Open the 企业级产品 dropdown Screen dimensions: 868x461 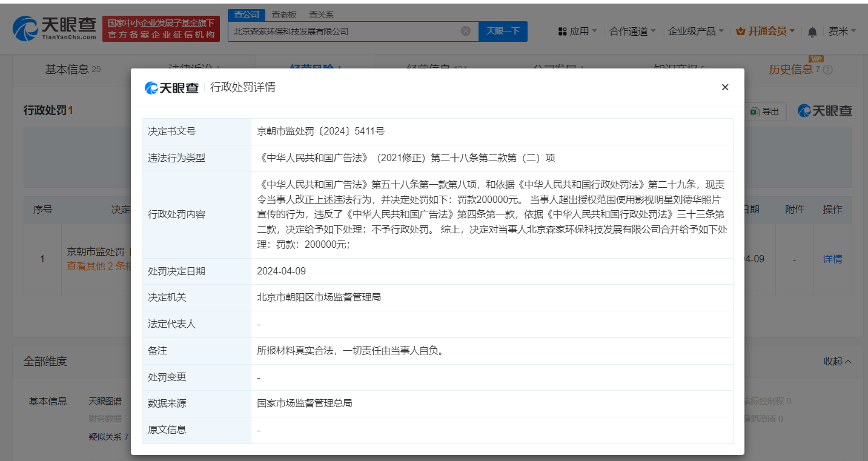[694, 31]
